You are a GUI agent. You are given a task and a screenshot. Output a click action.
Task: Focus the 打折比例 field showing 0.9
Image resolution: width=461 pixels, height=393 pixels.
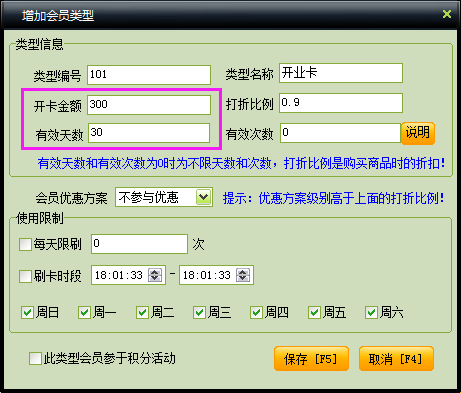click(x=341, y=103)
